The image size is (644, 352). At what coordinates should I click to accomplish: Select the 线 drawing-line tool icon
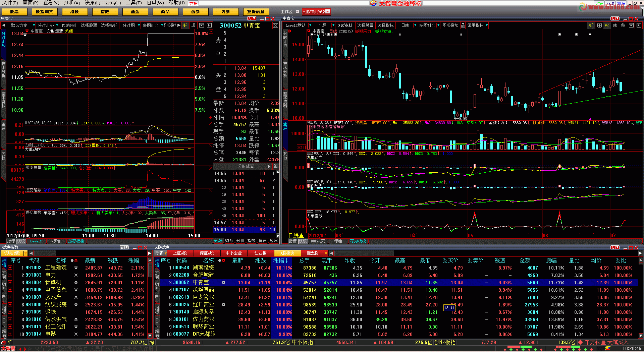(615, 25)
